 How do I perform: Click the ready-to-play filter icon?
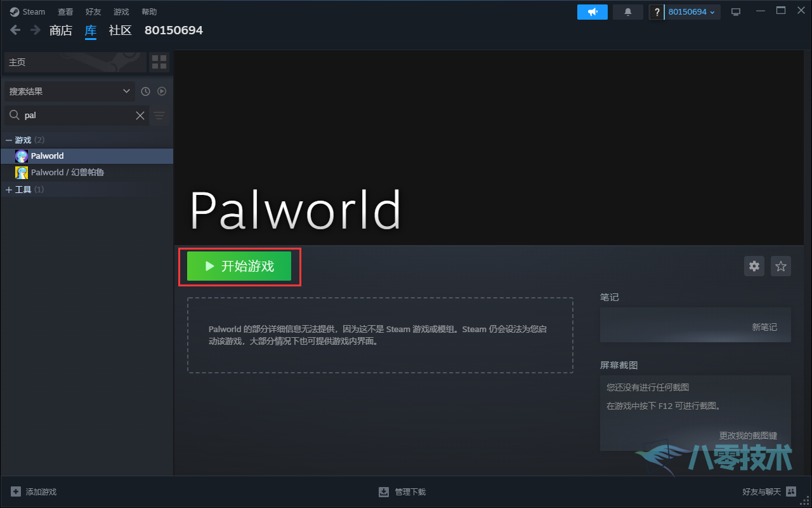point(162,91)
